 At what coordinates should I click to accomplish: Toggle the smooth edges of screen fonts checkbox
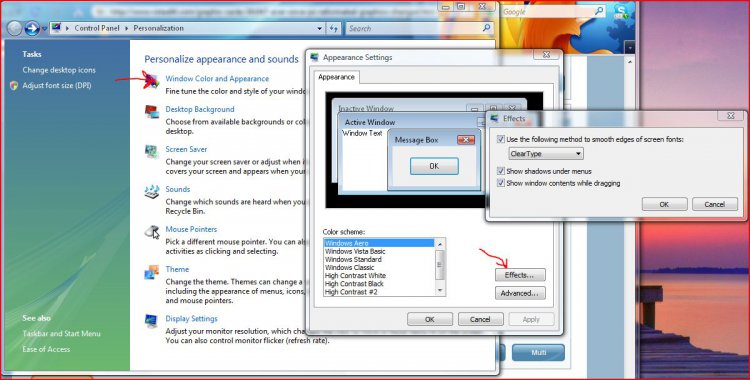point(501,139)
